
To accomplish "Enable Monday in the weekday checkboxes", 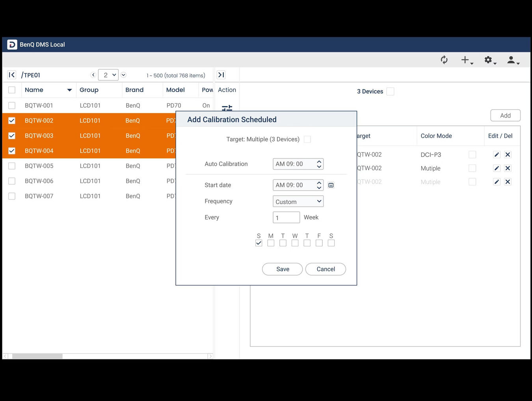I will (x=271, y=243).
